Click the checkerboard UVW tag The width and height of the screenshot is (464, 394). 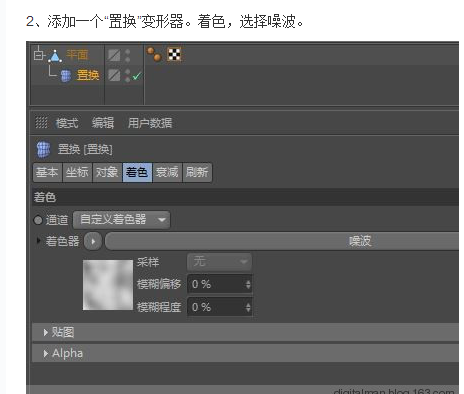click(174, 54)
